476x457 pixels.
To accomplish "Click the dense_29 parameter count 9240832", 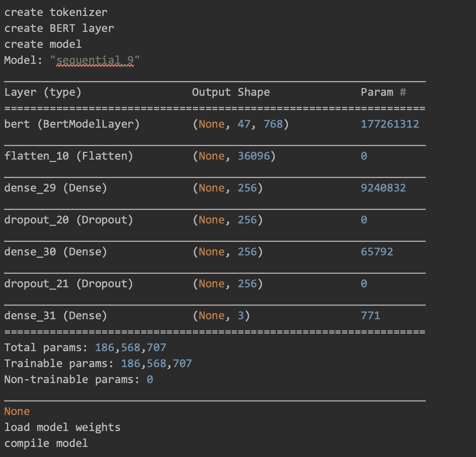I will click(383, 188).
